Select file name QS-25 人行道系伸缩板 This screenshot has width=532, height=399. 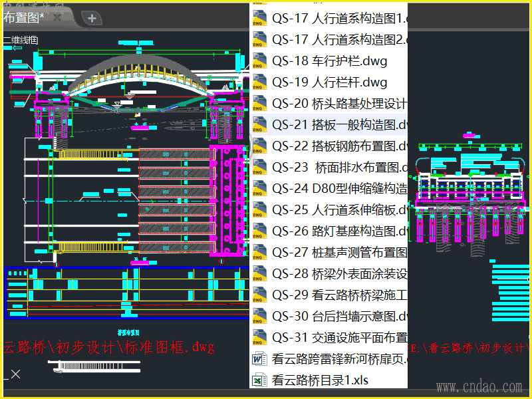pos(340,210)
